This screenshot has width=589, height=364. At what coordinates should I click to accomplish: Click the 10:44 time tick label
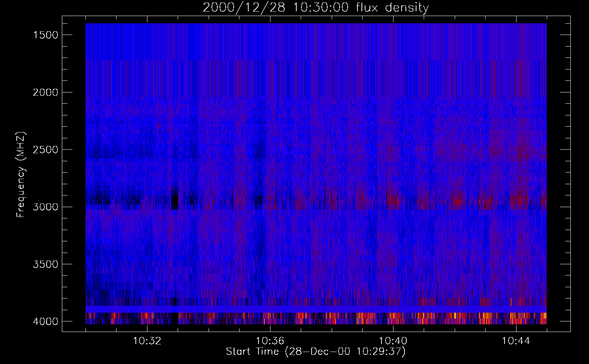click(516, 341)
